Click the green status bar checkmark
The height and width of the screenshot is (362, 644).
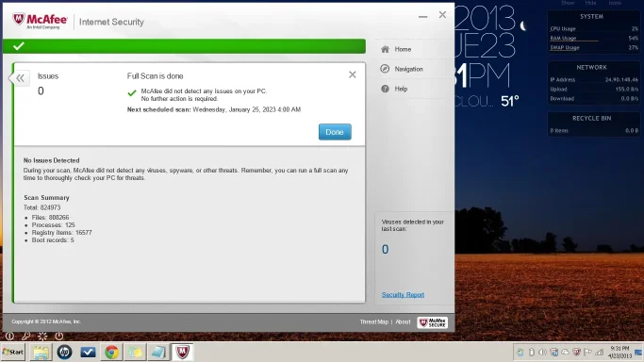pyautogui.click(x=19, y=46)
